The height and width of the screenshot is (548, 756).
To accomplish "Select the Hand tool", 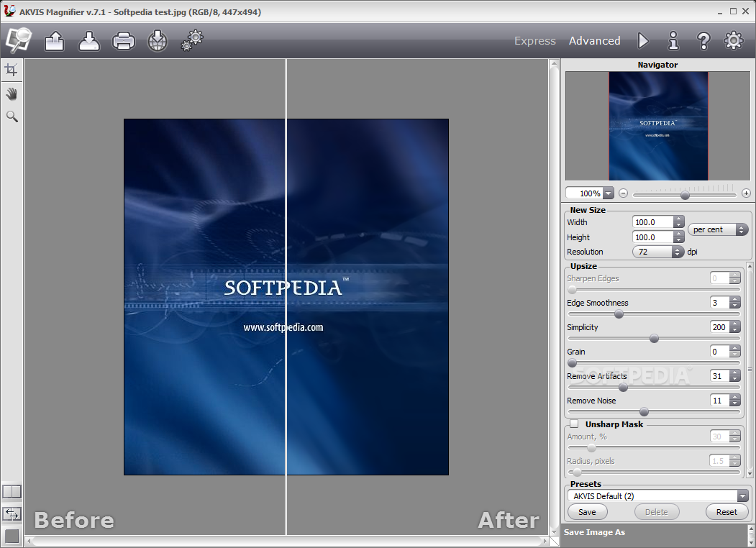I will [12, 93].
